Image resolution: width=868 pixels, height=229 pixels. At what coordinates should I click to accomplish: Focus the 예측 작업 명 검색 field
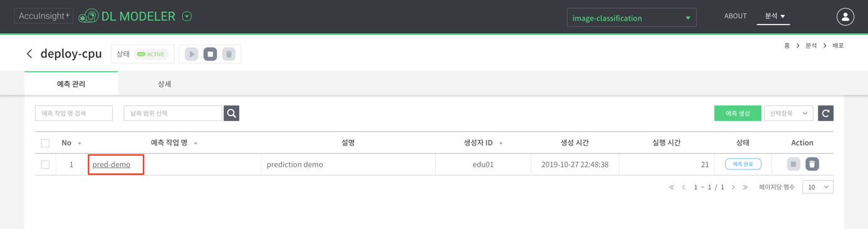point(74,113)
